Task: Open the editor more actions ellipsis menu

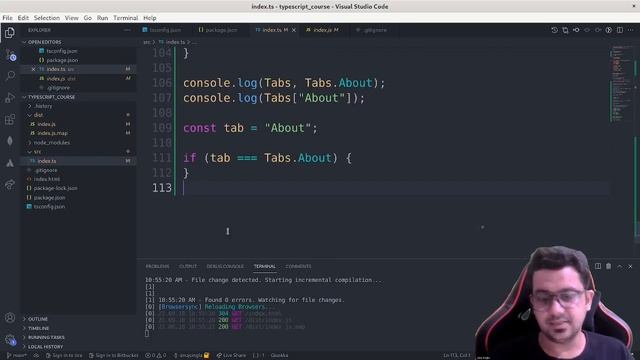Action: [x=630, y=30]
